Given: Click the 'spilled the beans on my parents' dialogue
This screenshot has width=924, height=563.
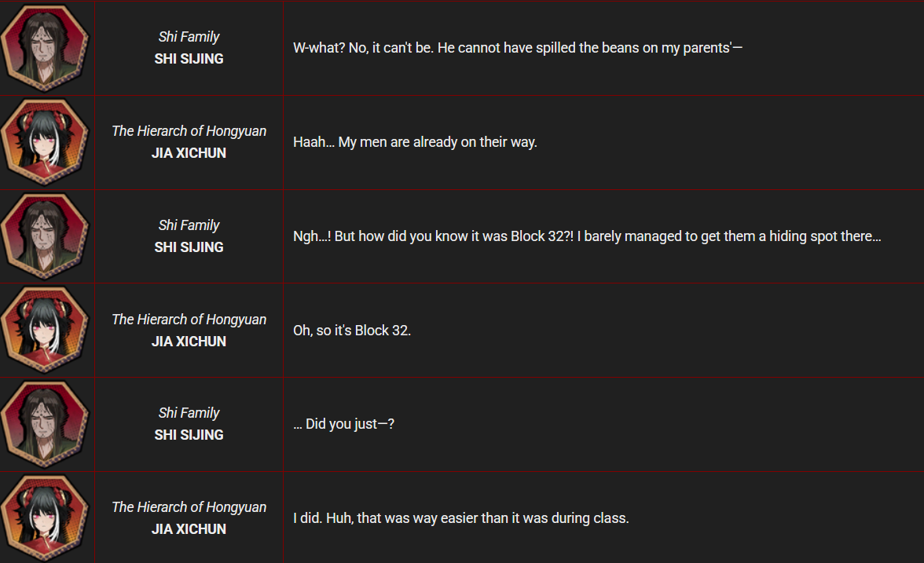Looking at the screenshot, I should click(517, 48).
